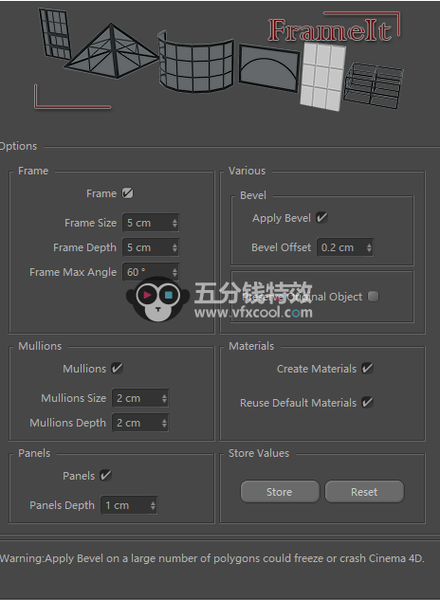Disable the Panels checkbox

click(x=105, y=476)
